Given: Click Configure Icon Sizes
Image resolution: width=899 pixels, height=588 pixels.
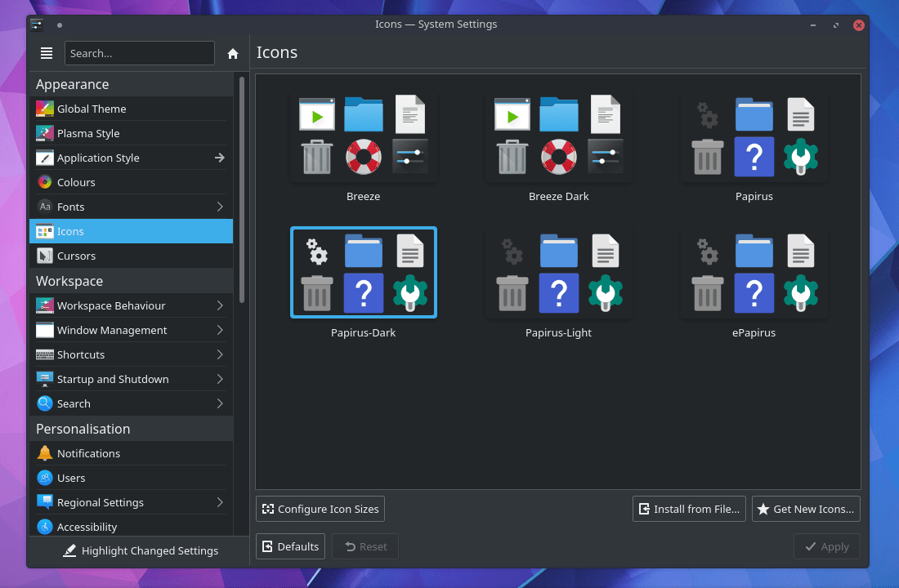Looking at the screenshot, I should point(320,508).
